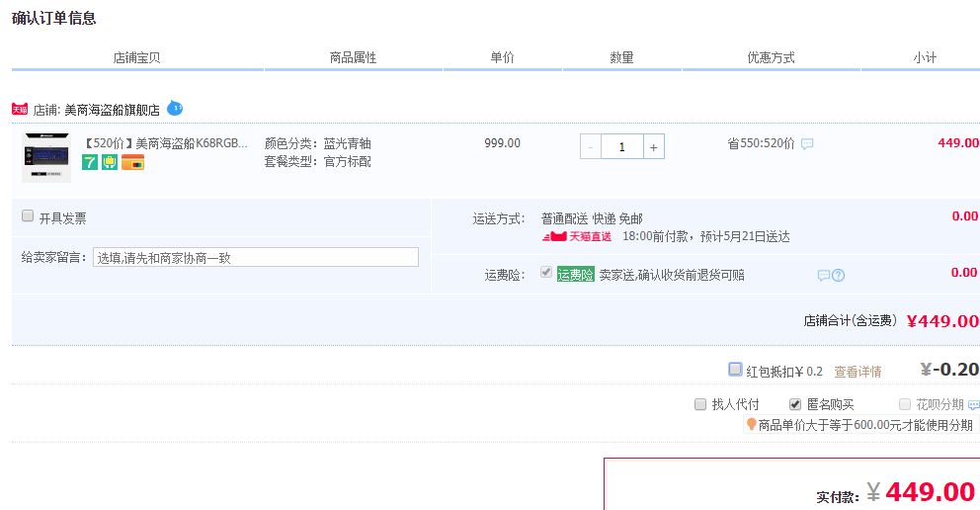980x510 pixels.
Task: Open the speech bubble icon beside 省550:520价
Action: tap(807, 143)
